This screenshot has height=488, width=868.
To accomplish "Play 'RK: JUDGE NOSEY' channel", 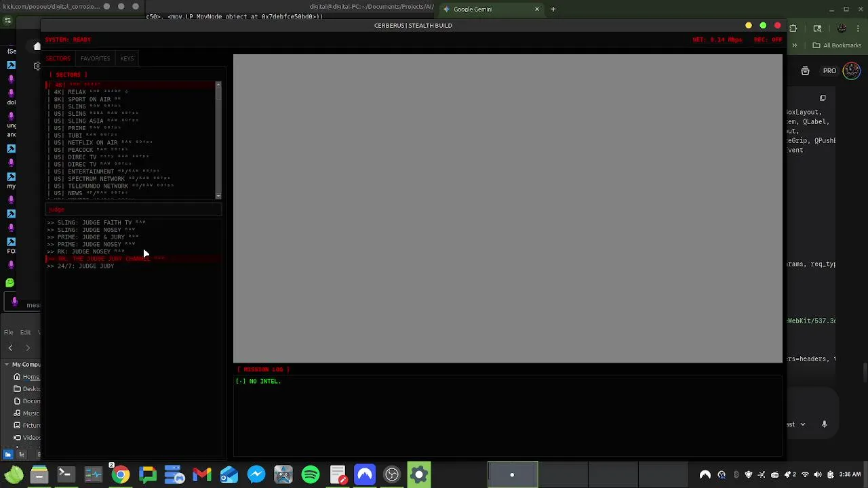I will coord(134,251).
